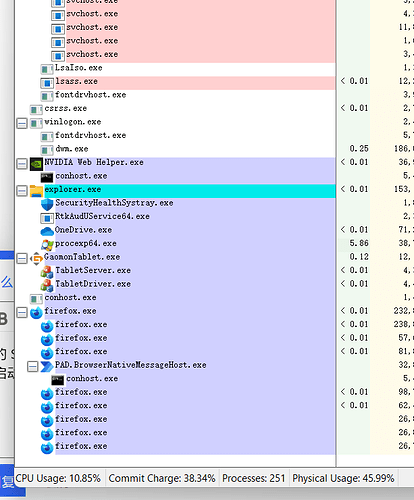This screenshot has width=414, height=500.
Task: Click the explorer.exe folder icon
Action: point(36,191)
